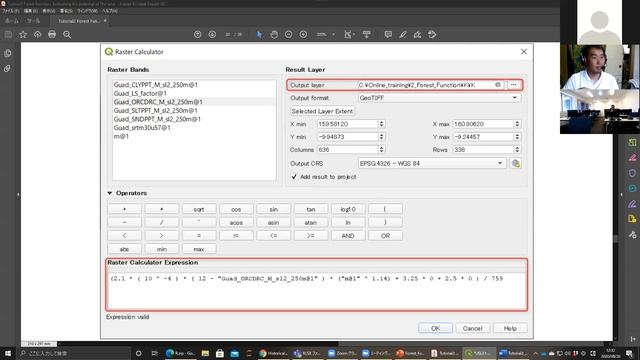This screenshot has width=640, height=360.
Task: Zoom in with the plus circle icon
Action: click(303, 35)
